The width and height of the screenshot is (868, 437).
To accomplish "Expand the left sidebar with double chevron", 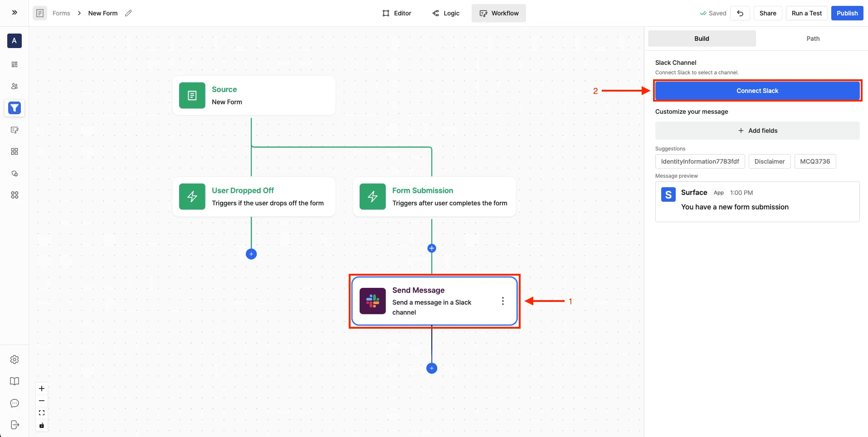I will pos(15,13).
